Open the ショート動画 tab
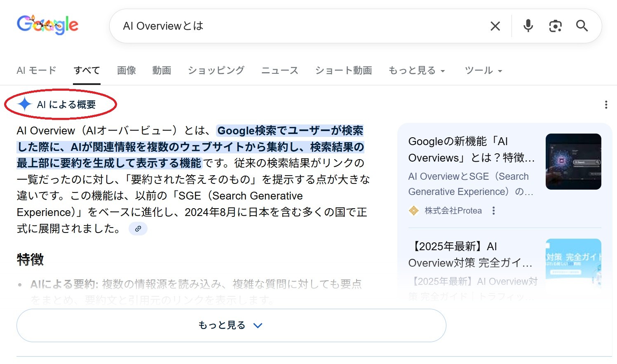This screenshot has width=617, height=364. pos(343,70)
